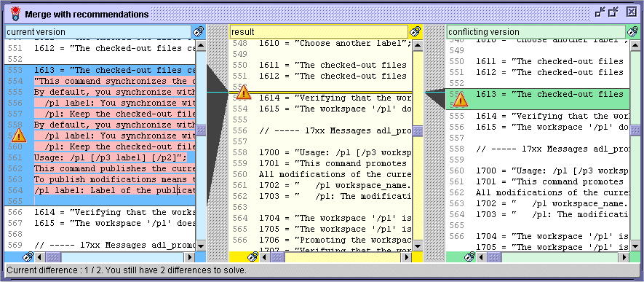
Task: Click horizontal scrollbar thumb under result pane
Action: pos(278,257)
